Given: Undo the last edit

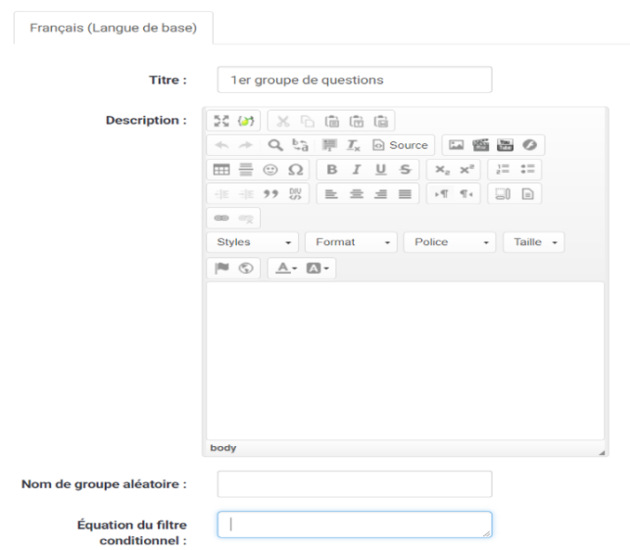Looking at the screenshot, I should click(x=221, y=145).
